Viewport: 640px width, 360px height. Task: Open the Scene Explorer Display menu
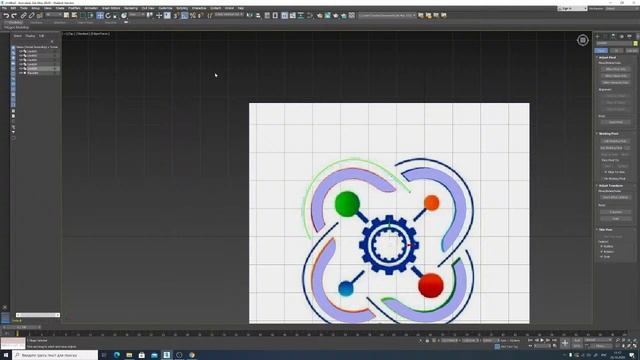pos(30,36)
